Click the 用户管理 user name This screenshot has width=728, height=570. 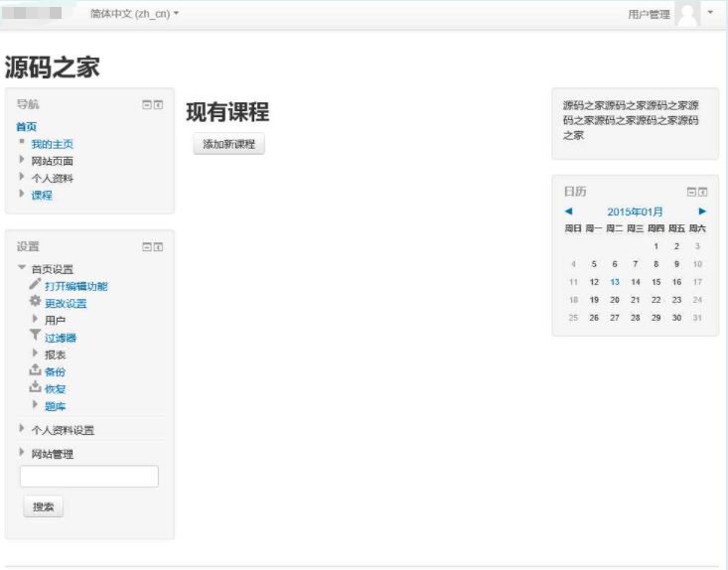point(649,14)
